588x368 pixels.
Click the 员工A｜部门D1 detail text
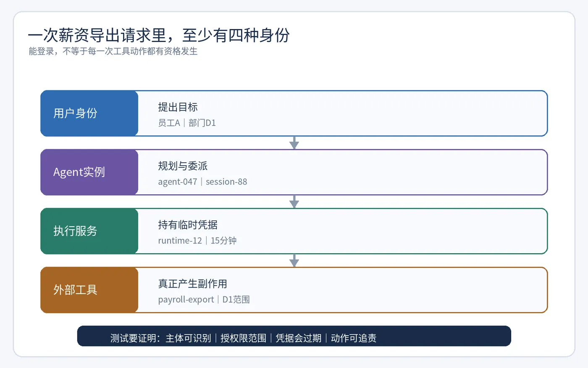click(x=187, y=123)
